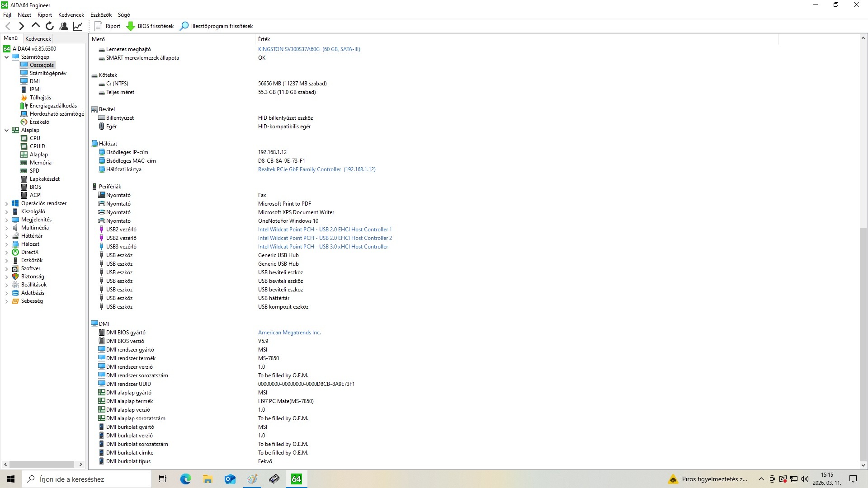This screenshot has height=488, width=868.
Task: Select the Érzékelő sensor item
Action: pyautogui.click(x=39, y=122)
